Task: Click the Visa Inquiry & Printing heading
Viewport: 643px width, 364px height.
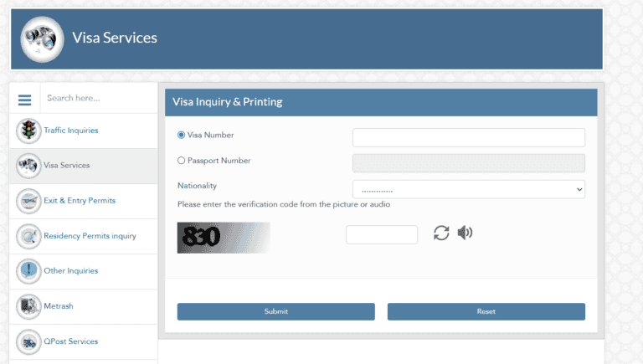Action: tap(228, 101)
